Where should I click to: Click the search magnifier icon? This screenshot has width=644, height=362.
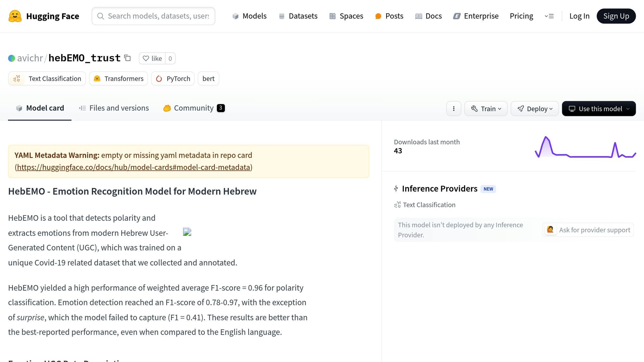pyautogui.click(x=101, y=16)
